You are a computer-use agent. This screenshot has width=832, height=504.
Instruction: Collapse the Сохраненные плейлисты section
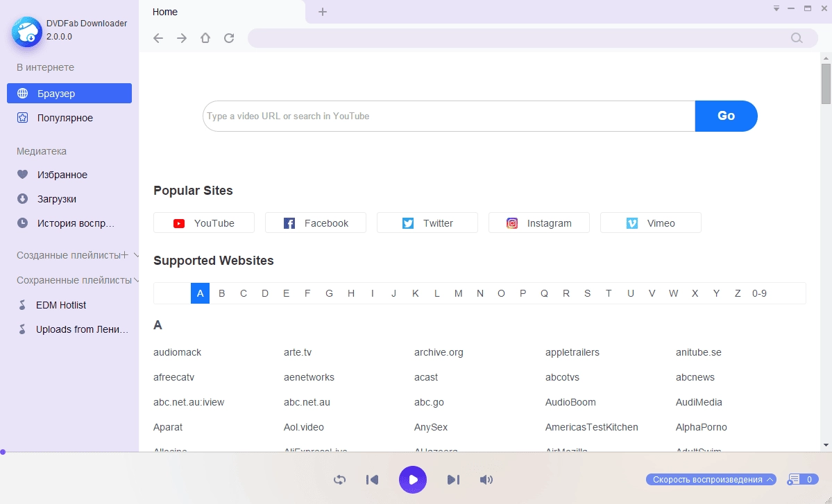point(137,280)
